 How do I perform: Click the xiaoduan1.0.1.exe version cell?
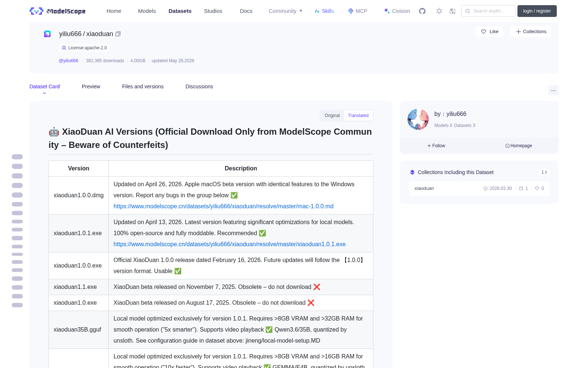tap(79, 233)
